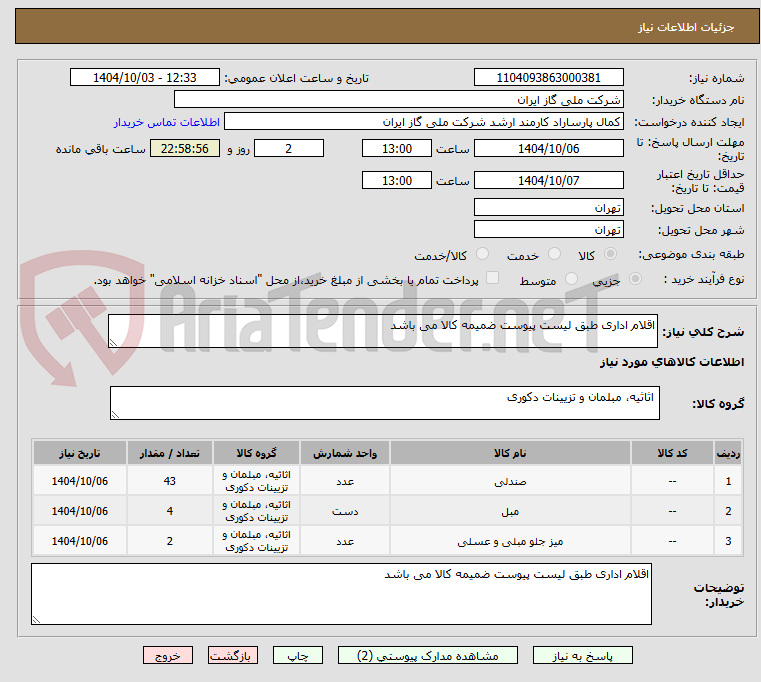Image resolution: width=761 pixels, height=682 pixels.
Task: Select the خدمت radio button
Action: click(x=554, y=254)
